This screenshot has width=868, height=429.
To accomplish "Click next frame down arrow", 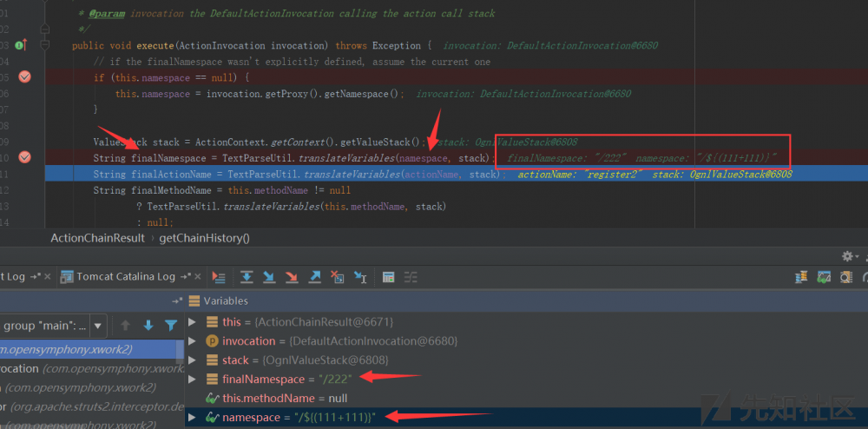I will point(148,326).
